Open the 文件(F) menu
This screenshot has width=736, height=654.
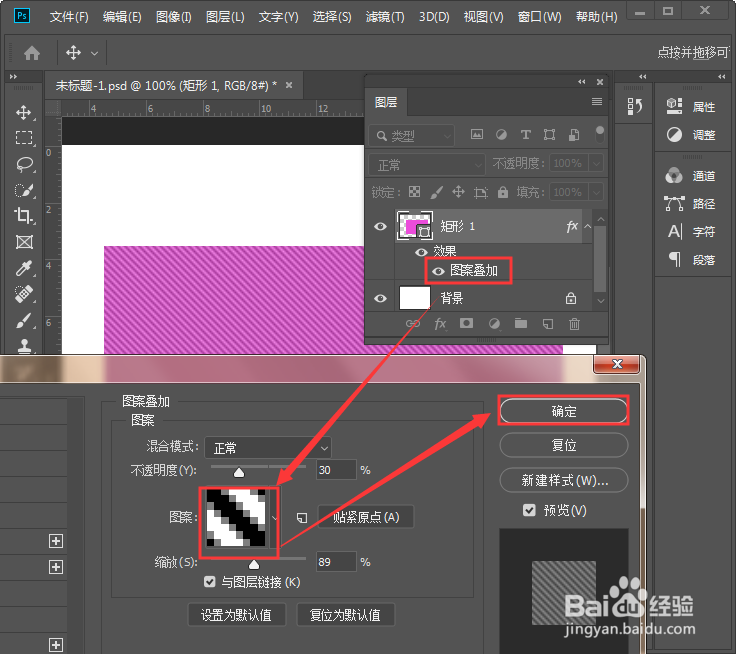click(69, 17)
